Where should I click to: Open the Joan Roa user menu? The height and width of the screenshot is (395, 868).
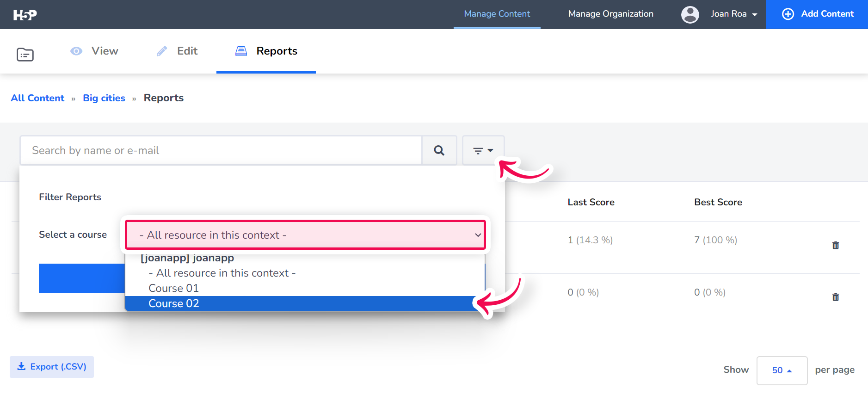[x=734, y=14]
